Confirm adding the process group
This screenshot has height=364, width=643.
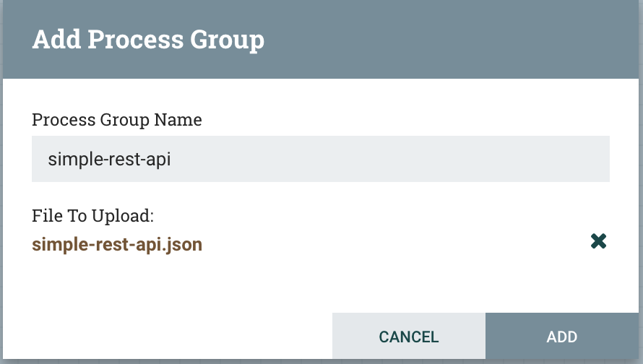pyautogui.click(x=561, y=337)
